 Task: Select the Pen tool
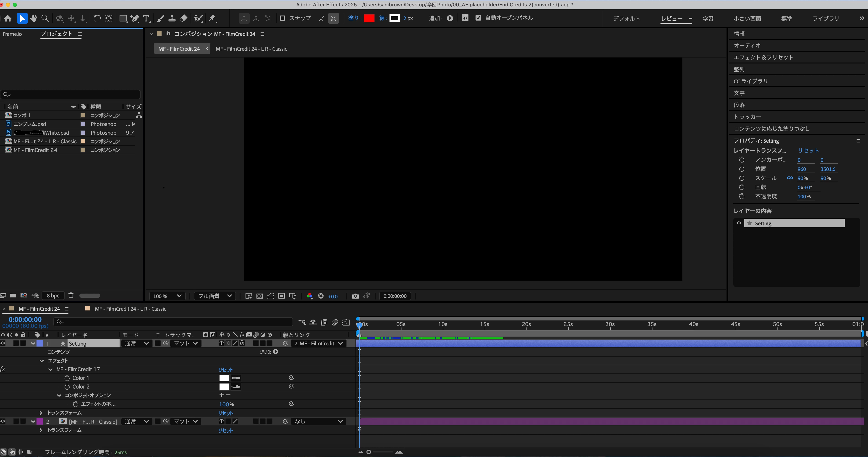(x=134, y=18)
